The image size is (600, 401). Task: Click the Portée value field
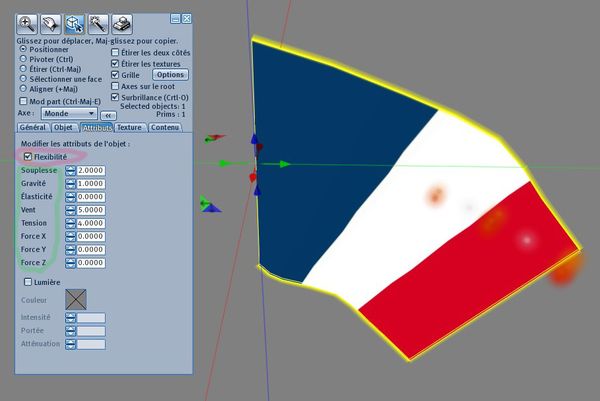91,331
